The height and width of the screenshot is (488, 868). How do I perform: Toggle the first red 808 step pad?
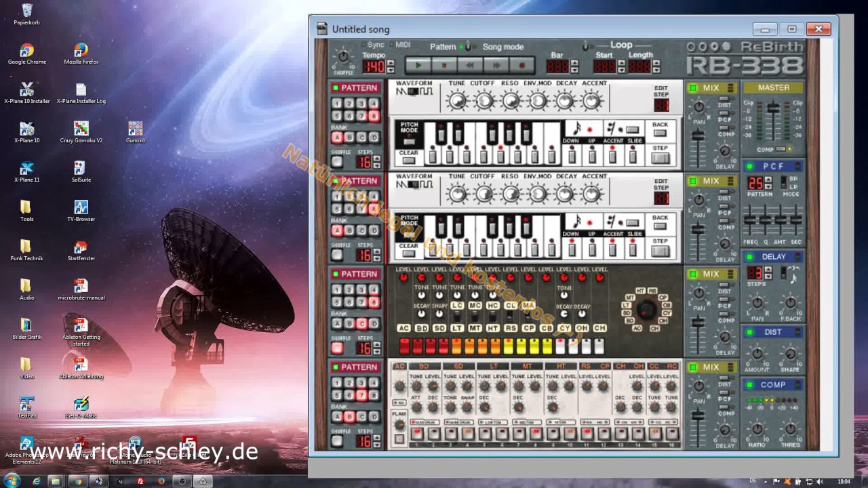(x=404, y=346)
